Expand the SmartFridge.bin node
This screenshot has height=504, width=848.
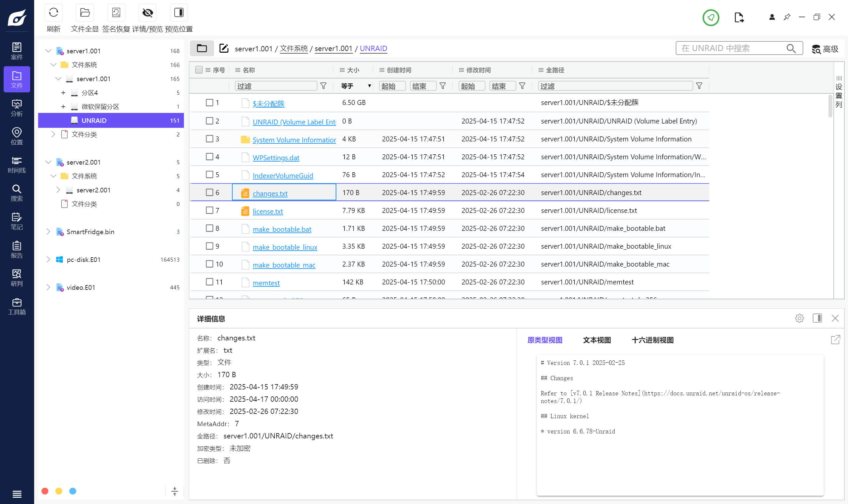[48, 231]
